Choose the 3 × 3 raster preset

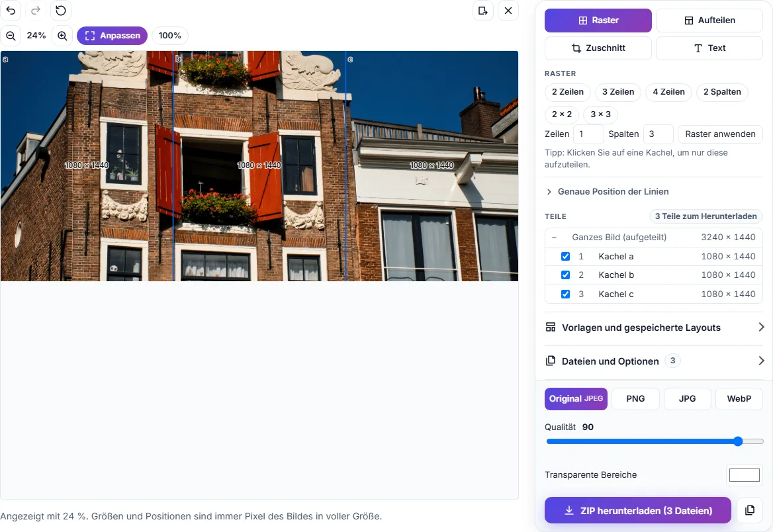click(600, 114)
